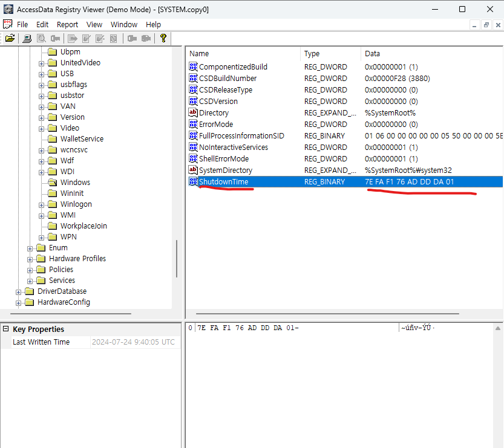Open the document icon menu beside File
Viewport: 504px width, 448px height.
click(8, 24)
